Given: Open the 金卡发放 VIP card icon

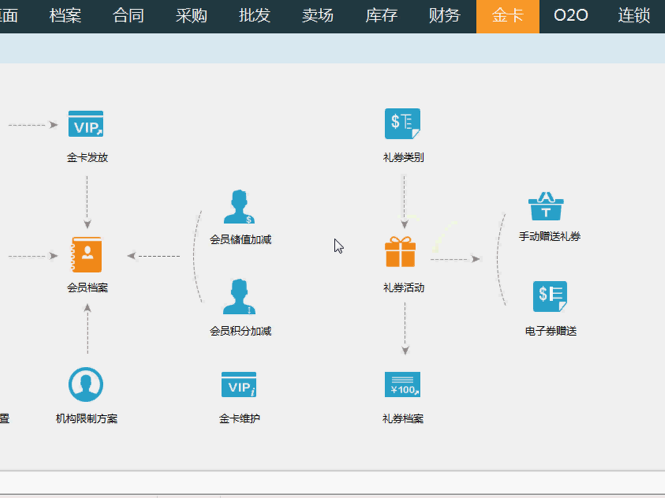Looking at the screenshot, I should coord(86,125).
